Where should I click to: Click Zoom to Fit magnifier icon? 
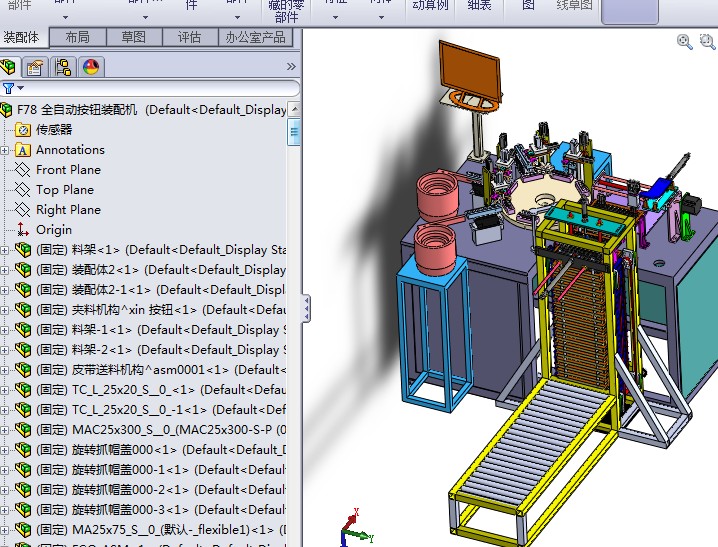[x=685, y=42]
